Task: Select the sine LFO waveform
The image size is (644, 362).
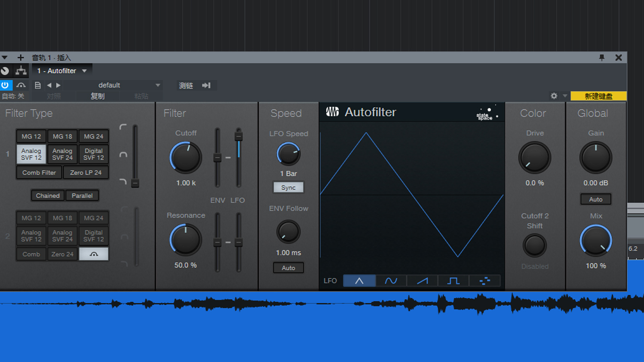Action: click(x=391, y=281)
